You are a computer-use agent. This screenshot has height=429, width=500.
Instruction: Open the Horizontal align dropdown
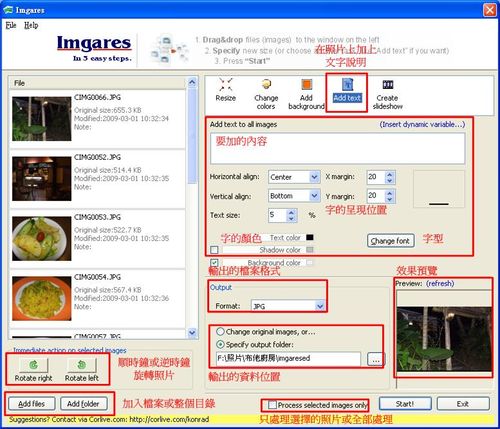314,177
